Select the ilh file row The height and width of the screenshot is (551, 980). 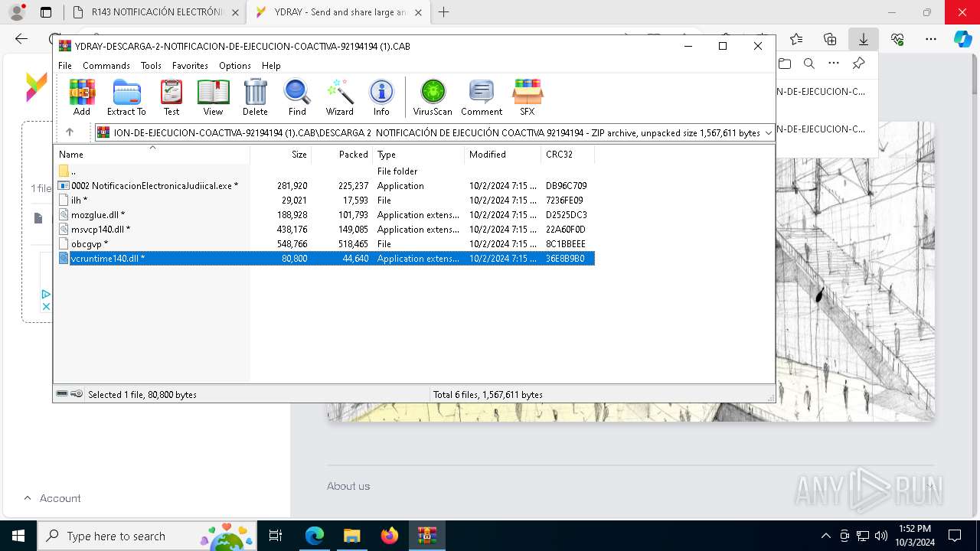(x=325, y=201)
